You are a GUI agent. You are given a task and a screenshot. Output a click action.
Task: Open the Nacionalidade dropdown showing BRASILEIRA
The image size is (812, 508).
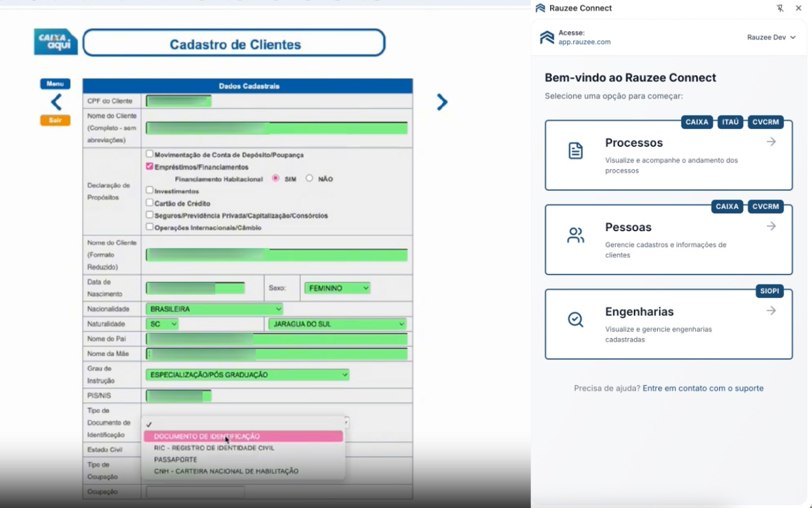pos(214,309)
